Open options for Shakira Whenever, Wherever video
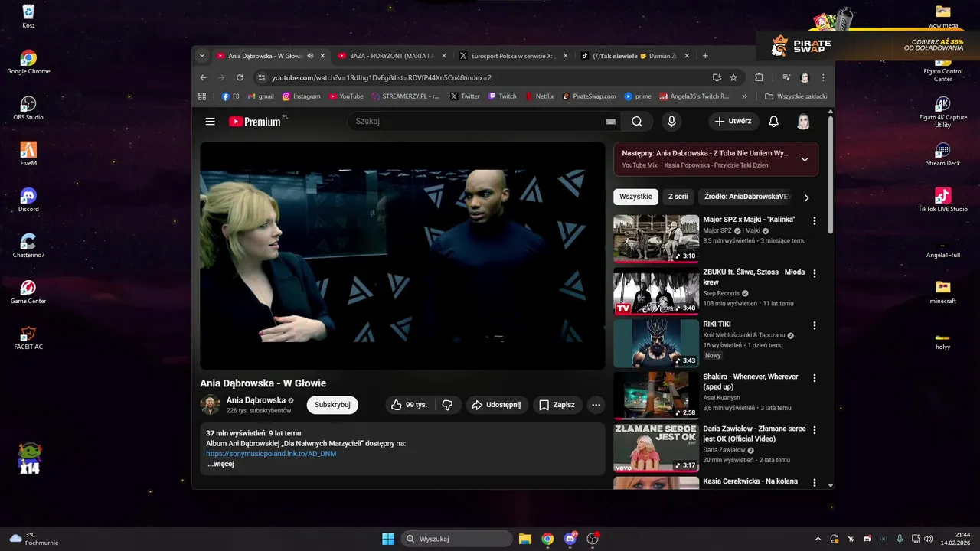This screenshot has height=551, width=980. coord(815,378)
